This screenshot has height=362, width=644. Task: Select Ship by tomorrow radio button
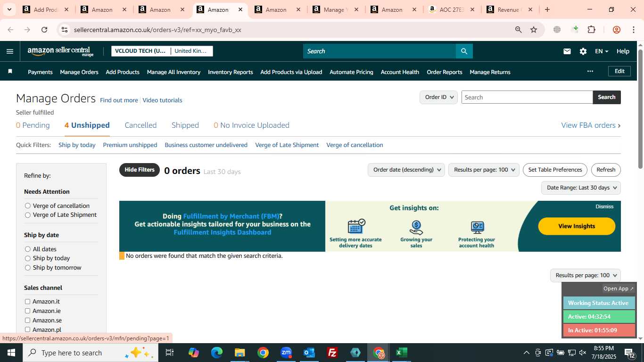click(28, 268)
